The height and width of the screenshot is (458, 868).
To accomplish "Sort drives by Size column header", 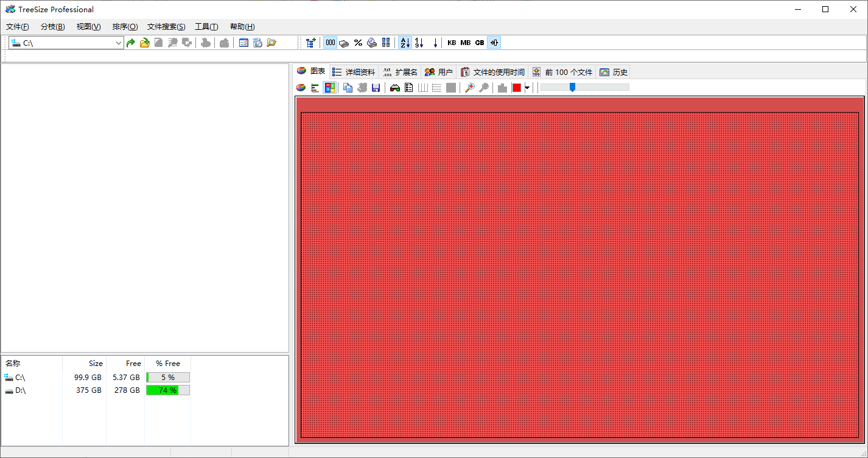I will [x=85, y=363].
